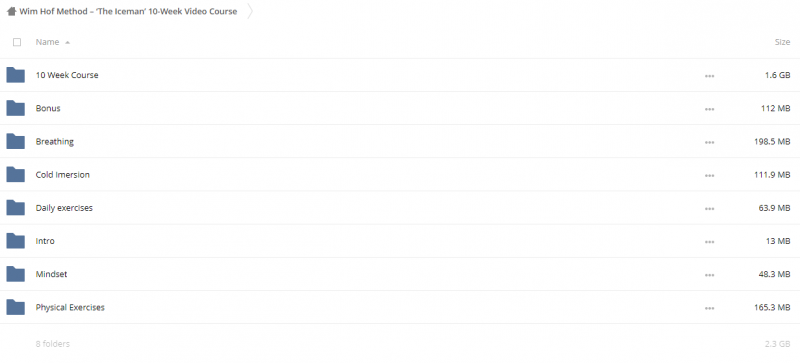Open the Daily exercises folder icon
The height and width of the screenshot is (363, 800).
[16, 208]
